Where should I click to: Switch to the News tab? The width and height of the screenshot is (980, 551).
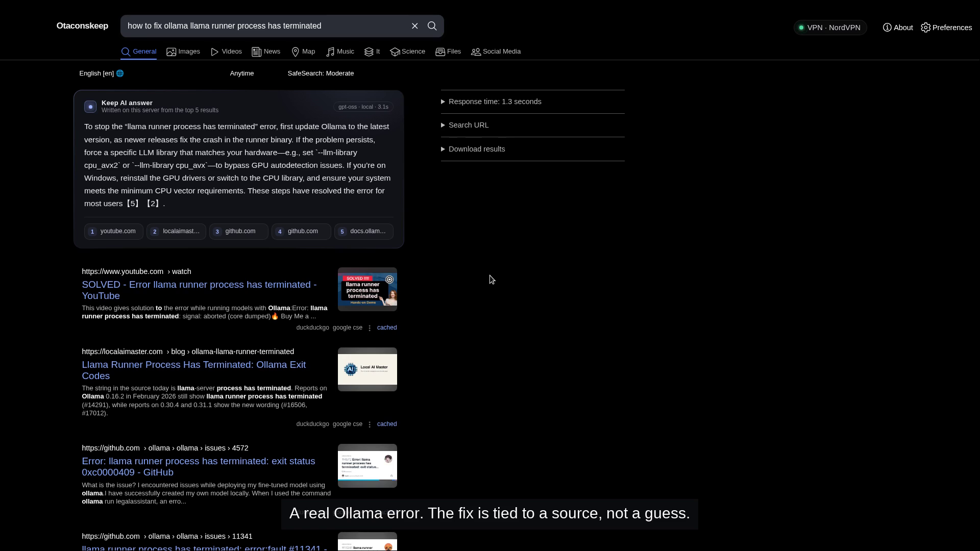coord(266,52)
